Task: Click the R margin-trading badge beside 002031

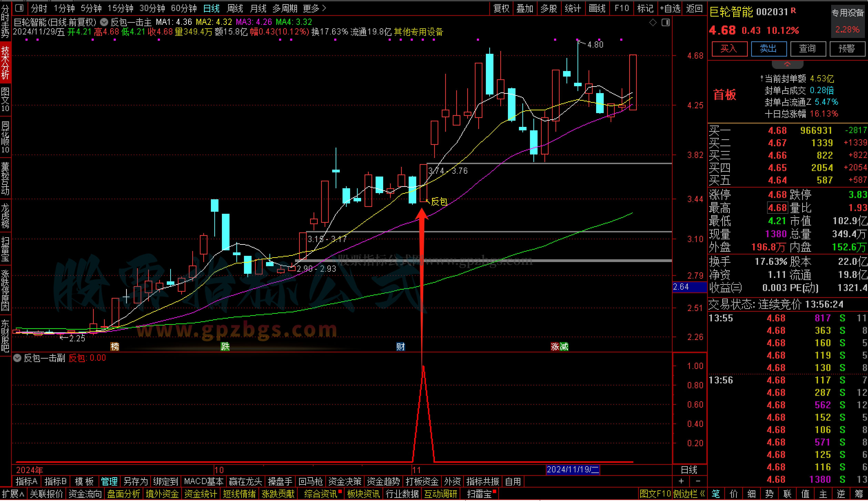Action: 793,11
